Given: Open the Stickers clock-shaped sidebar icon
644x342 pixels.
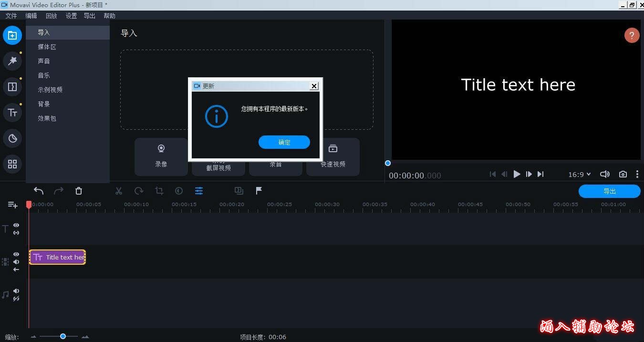Looking at the screenshot, I should click(12, 138).
